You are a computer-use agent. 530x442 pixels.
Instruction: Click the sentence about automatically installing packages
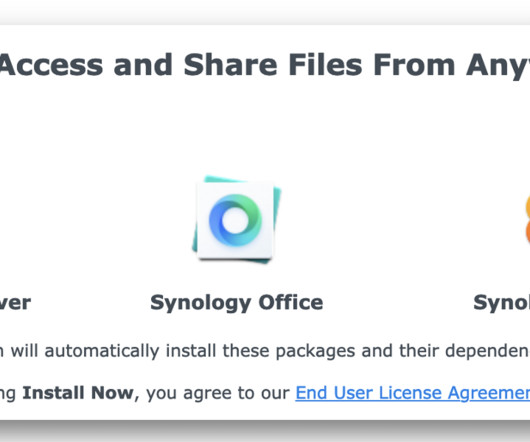[265, 351]
